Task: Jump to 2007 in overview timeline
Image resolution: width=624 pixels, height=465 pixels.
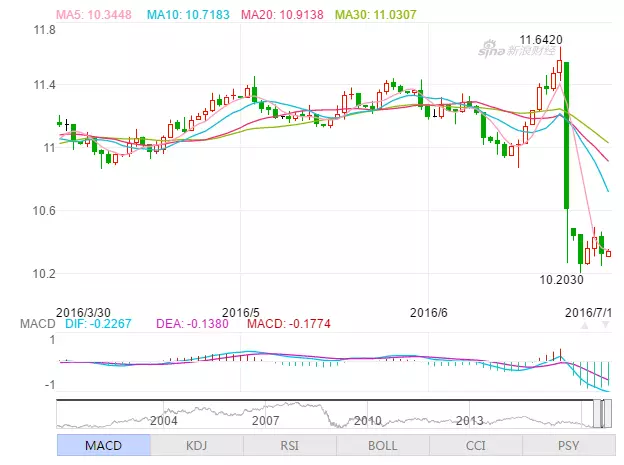Action: click(x=264, y=421)
